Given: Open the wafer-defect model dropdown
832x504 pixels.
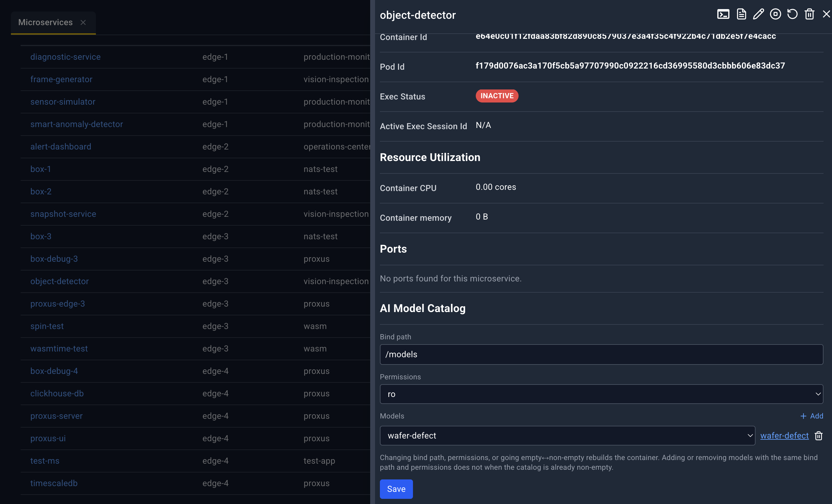Looking at the screenshot, I should tap(567, 435).
